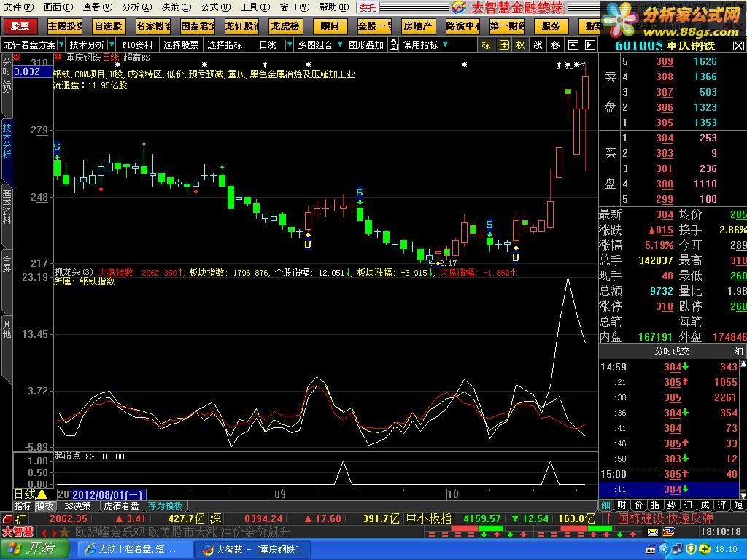
Task: Click the S sell marker in October
Action: [489, 224]
